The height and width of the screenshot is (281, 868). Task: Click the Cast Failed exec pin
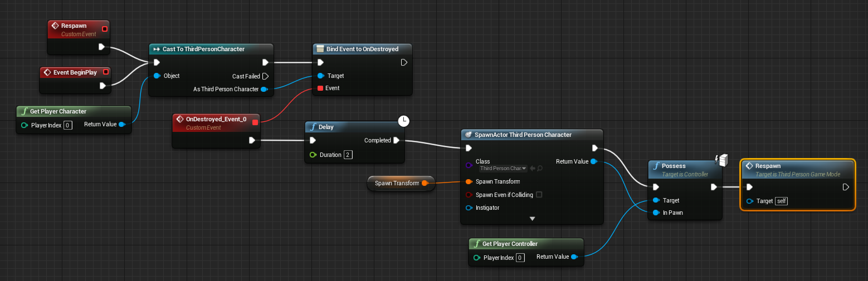click(265, 76)
